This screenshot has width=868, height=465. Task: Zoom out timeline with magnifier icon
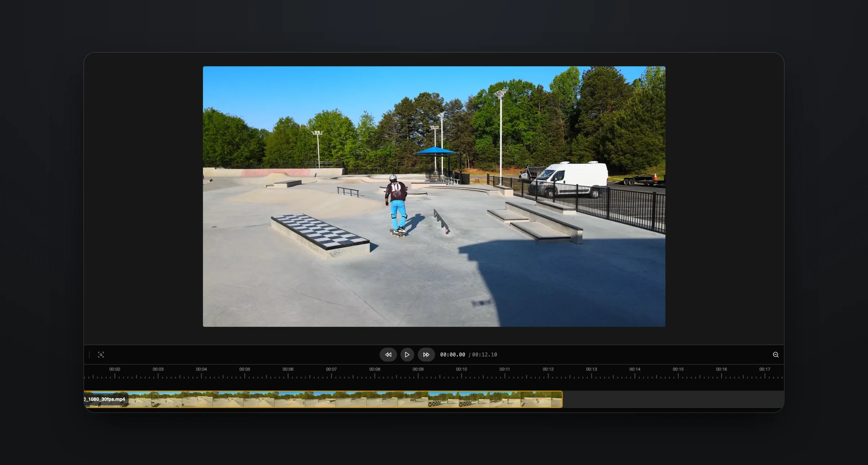[x=776, y=355]
